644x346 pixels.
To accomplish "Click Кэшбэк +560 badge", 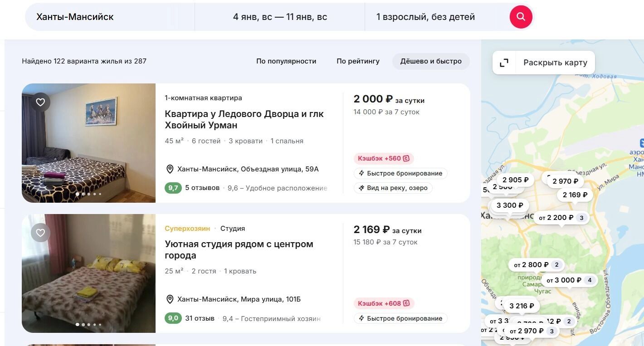I will (x=383, y=158).
